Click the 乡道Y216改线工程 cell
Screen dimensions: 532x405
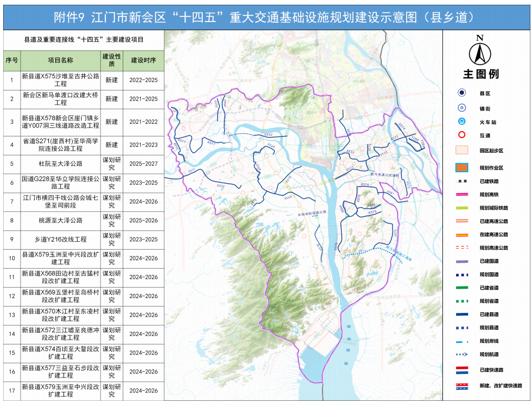[x=61, y=240]
